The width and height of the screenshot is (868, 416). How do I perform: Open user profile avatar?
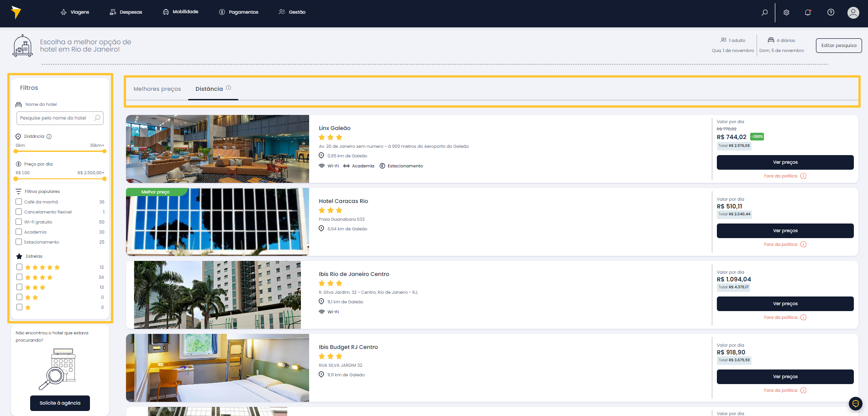point(853,12)
